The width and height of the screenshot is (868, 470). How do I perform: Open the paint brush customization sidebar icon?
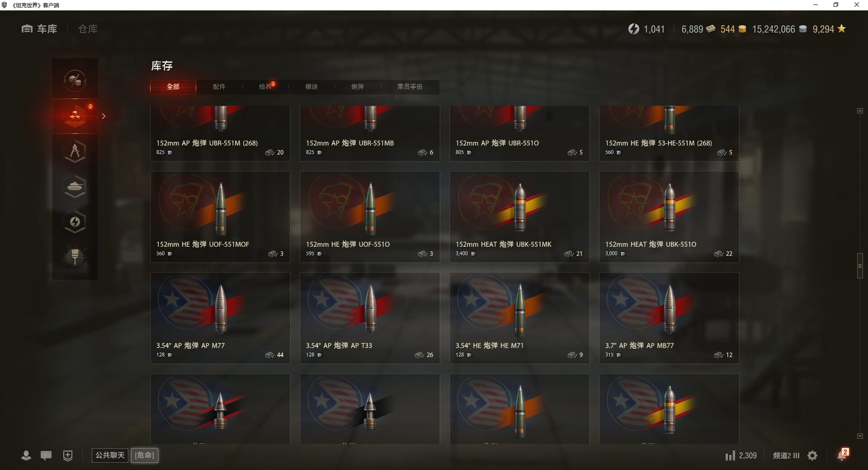tap(75, 257)
